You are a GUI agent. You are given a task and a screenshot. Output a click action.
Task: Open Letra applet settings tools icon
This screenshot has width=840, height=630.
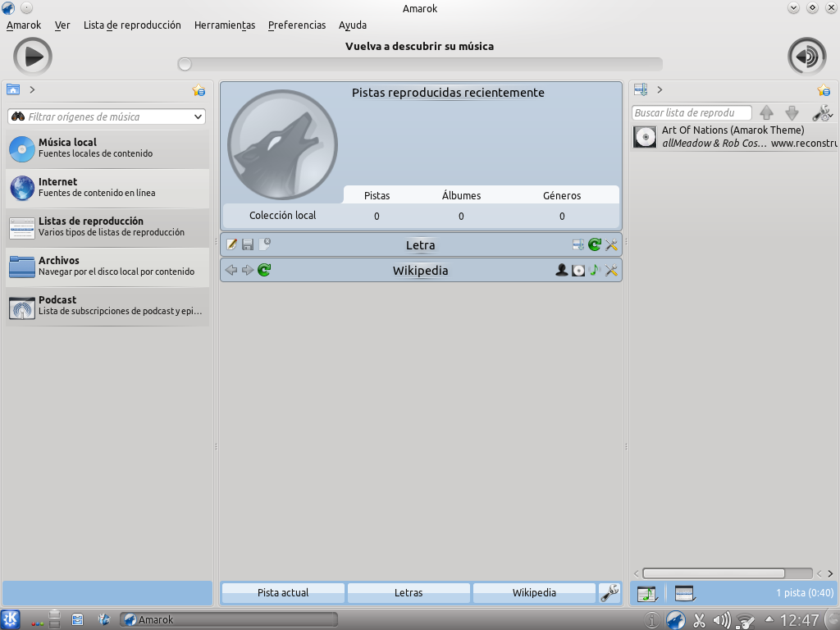point(611,244)
